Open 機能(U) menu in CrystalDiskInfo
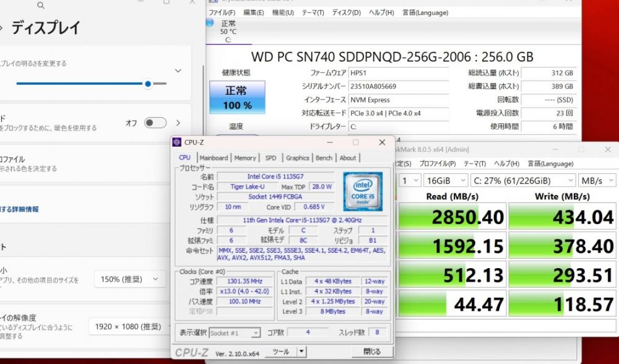The height and width of the screenshot is (364, 619). (283, 12)
